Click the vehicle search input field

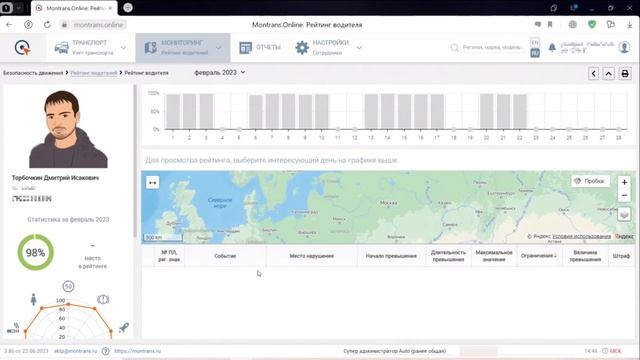493,47
